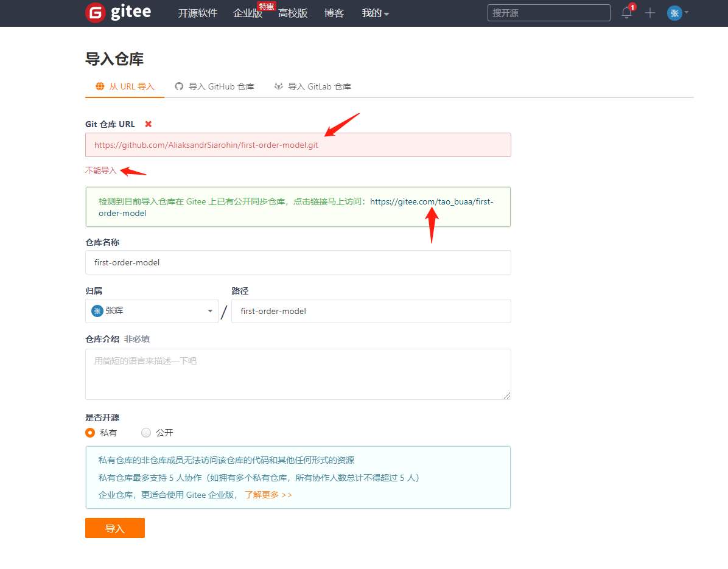Click into the Git 仓库 URL field
Viewport: 728px width, 569px height.
298,145
